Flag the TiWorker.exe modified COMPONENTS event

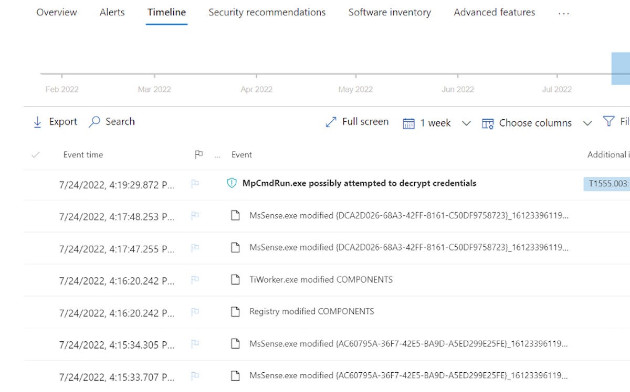(x=195, y=279)
